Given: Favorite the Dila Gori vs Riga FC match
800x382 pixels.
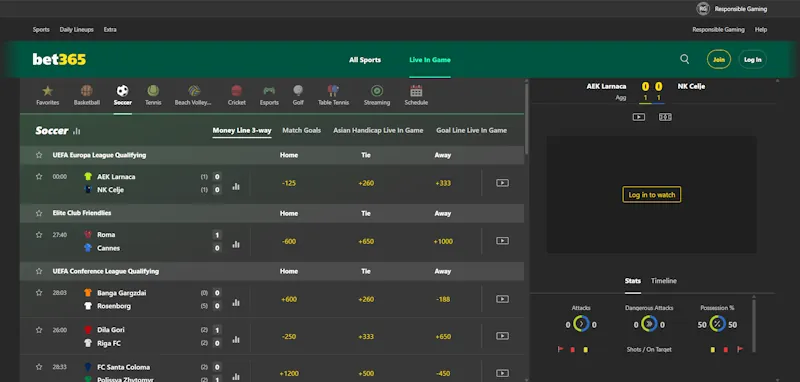Looking at the screenshot, I should click(x=39, y=330).
